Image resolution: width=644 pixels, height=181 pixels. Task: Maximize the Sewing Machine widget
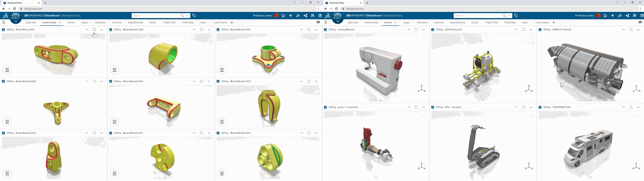point(416,29)
